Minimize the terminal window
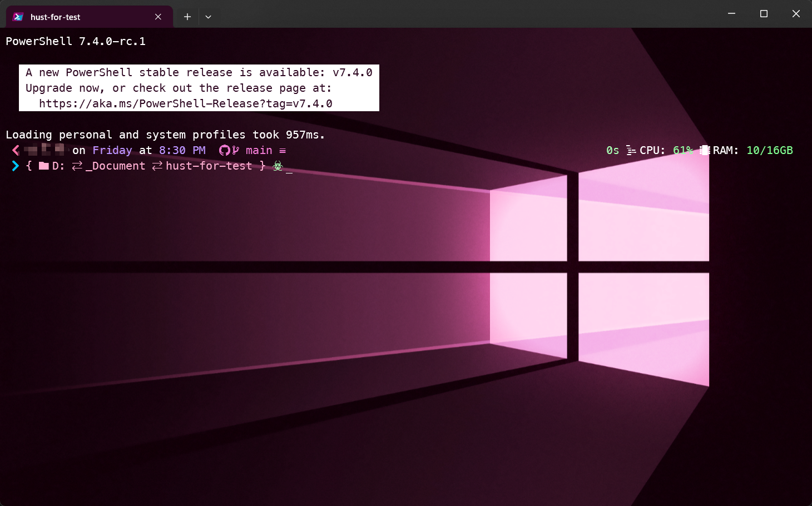Image resolution: width=812 pixels, height=506 pixels. click(732, 13)
